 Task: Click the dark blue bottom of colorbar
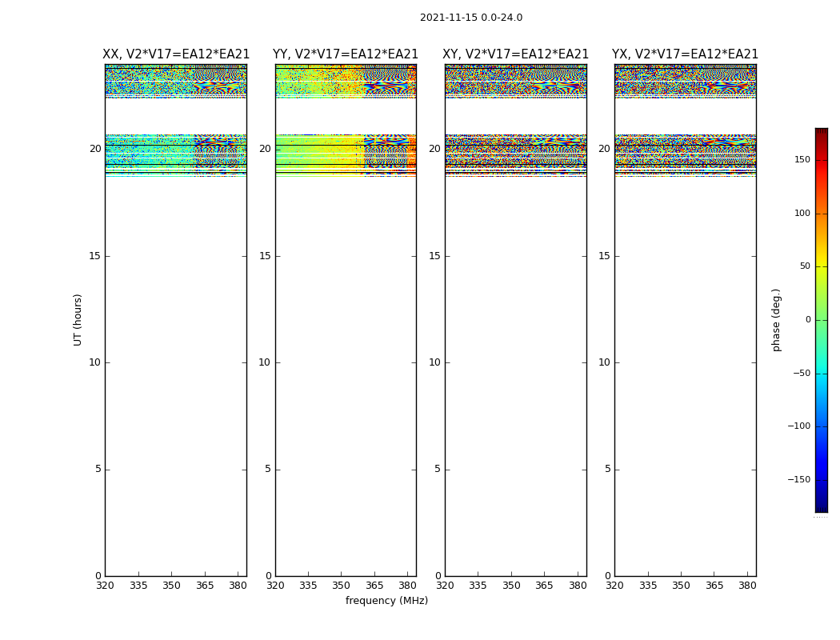[821, 506]
